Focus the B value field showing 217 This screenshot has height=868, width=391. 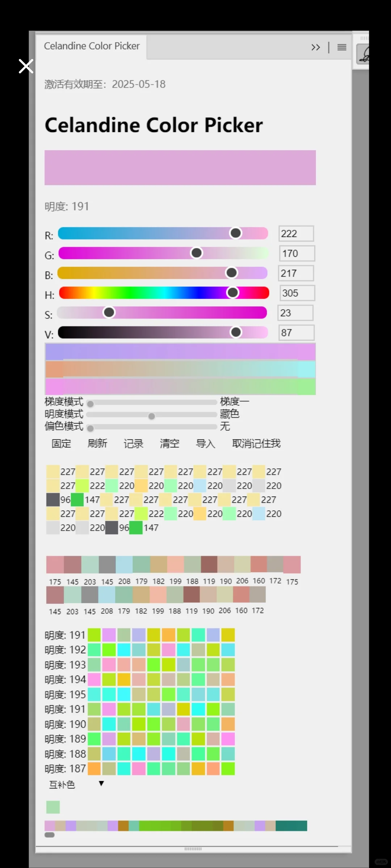296,273
